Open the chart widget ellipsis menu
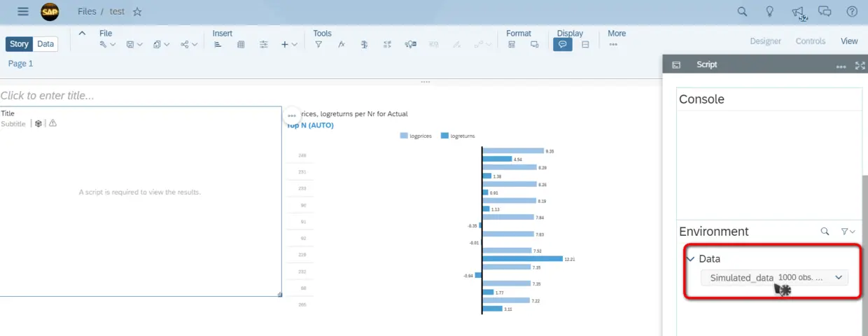 292,115
